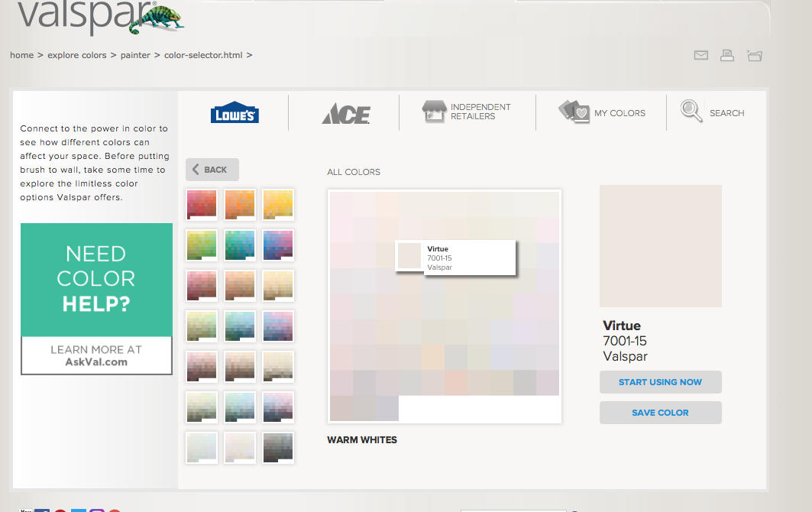Click the "Connect to the power in color" paragraph
The width and height of the screenshot is (812, 512).
[x=95, y=163]
